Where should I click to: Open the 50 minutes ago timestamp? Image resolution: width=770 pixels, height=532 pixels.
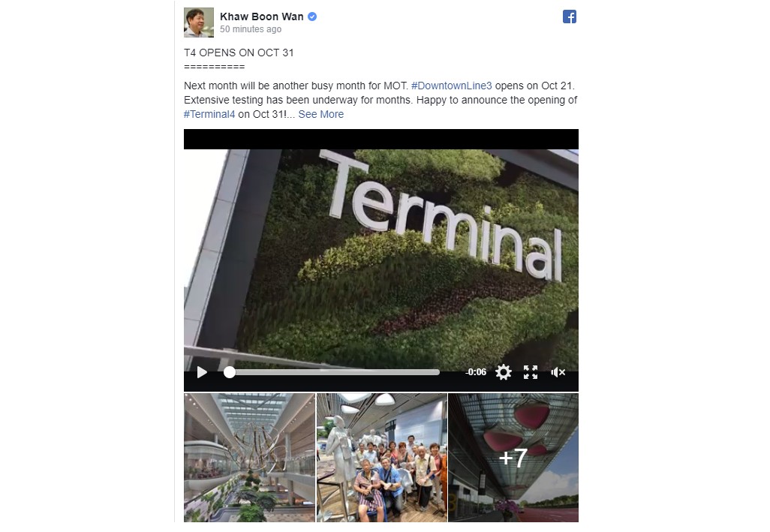point(251,29)
